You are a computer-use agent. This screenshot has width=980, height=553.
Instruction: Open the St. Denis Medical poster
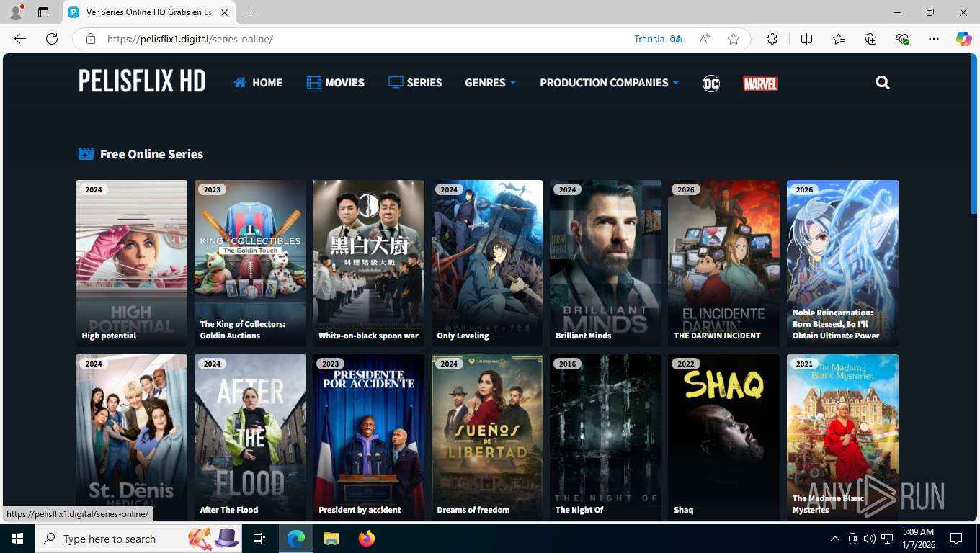tap(131, 438)
